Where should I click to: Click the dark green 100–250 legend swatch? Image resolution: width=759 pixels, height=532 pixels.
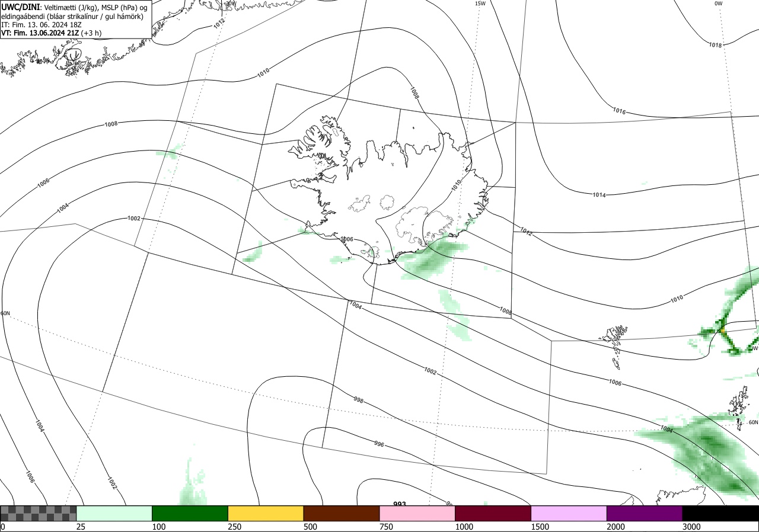click(190, 513)
